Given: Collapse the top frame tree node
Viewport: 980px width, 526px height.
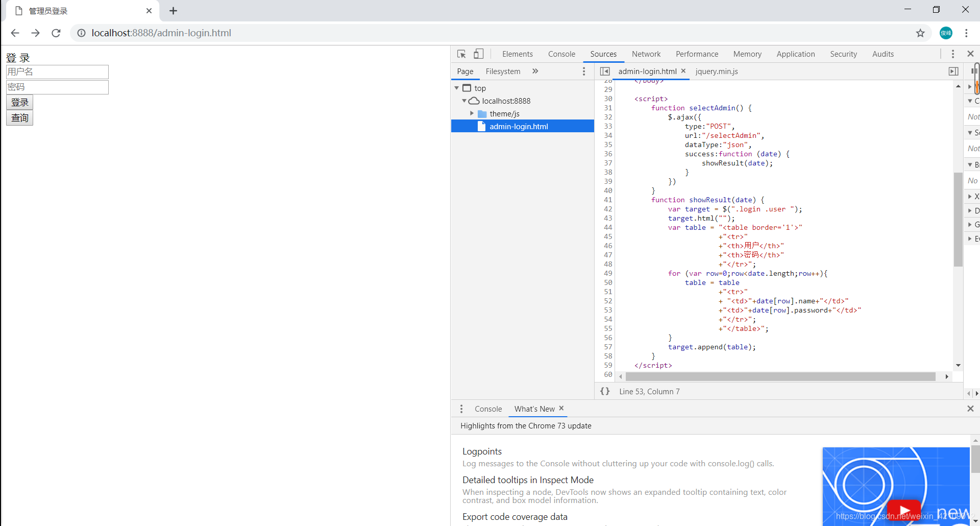Looking at the screenshot, I should (456, 88).
